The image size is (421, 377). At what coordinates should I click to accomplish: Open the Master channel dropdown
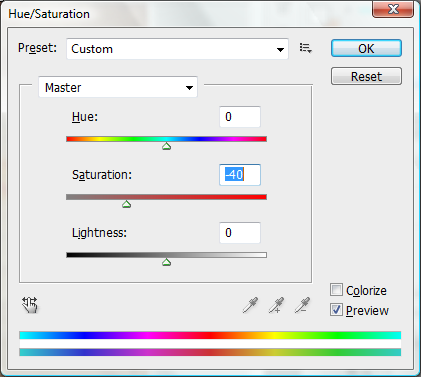point(118,87)
